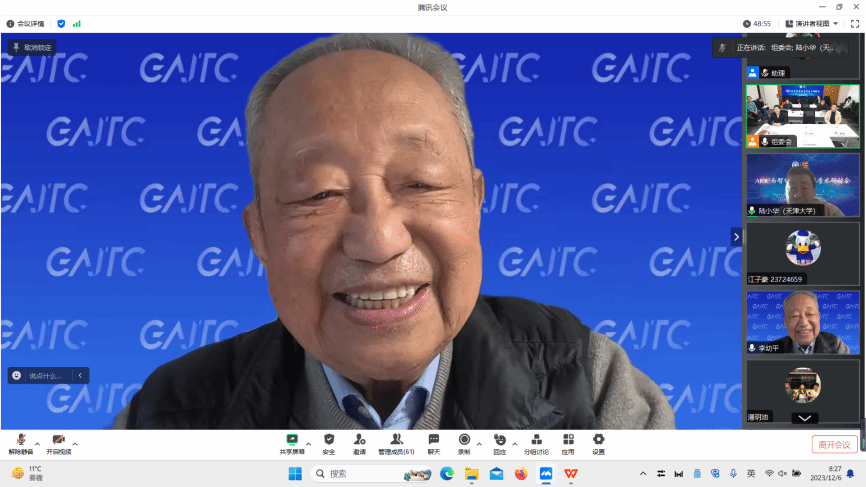The width and height of the screenshot is (866, 487).
Task: Click the red 离开会议 leave button
Action: pos(834,444)
